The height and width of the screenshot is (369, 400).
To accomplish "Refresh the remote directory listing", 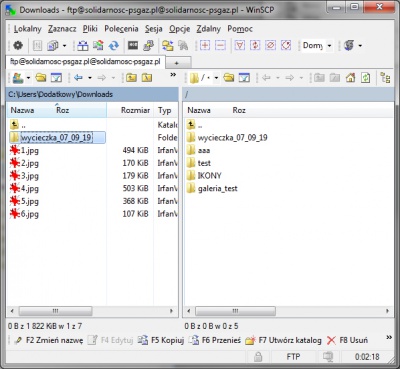I will [366, 78].
